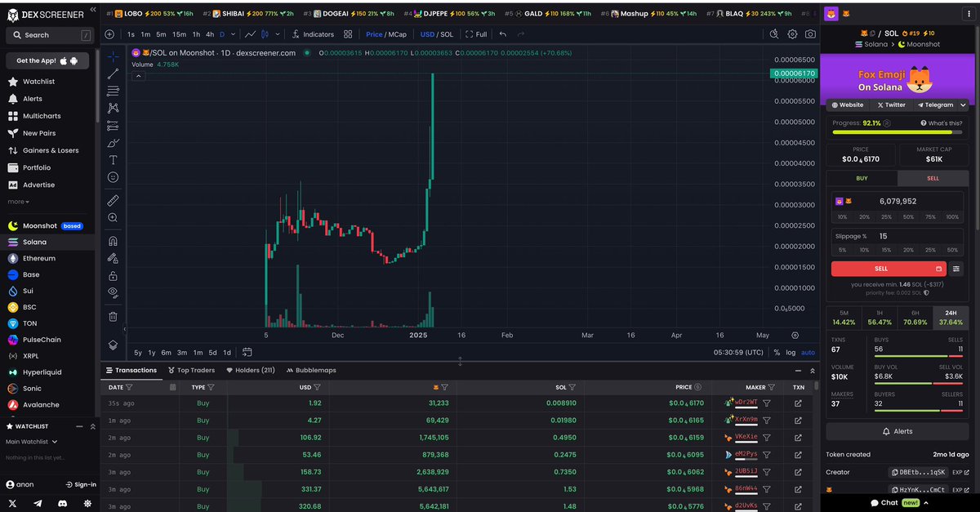Select the trend line drawing tool
Screen dimensions: 980x512
pos(113,73)
